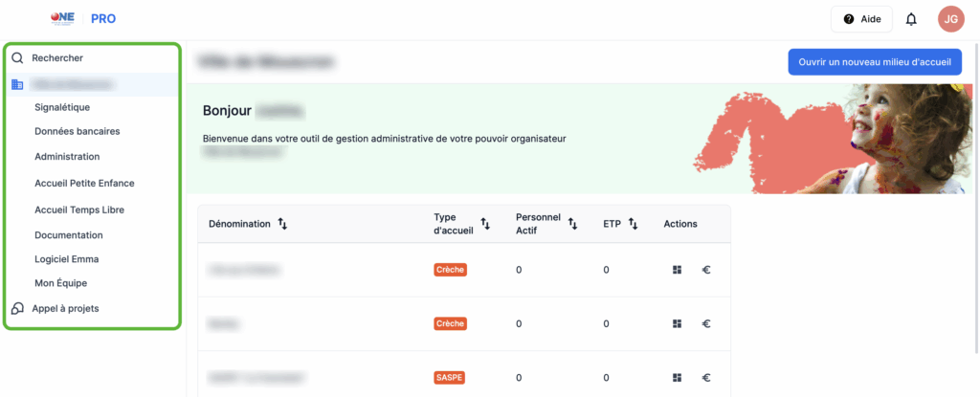Click dashboard icon in SASPE row
The height and width of the screenshot is (397, 980).
click(678, 378)
